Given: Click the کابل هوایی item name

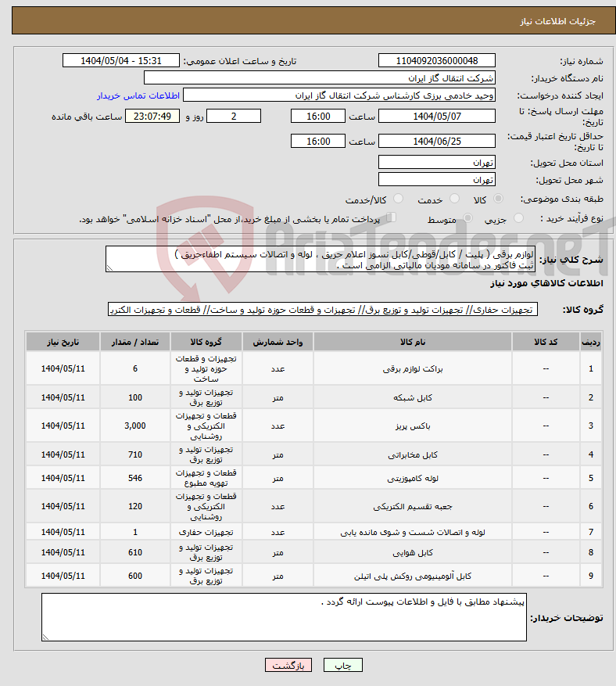Looking at the screenshot, I should 413,552.
